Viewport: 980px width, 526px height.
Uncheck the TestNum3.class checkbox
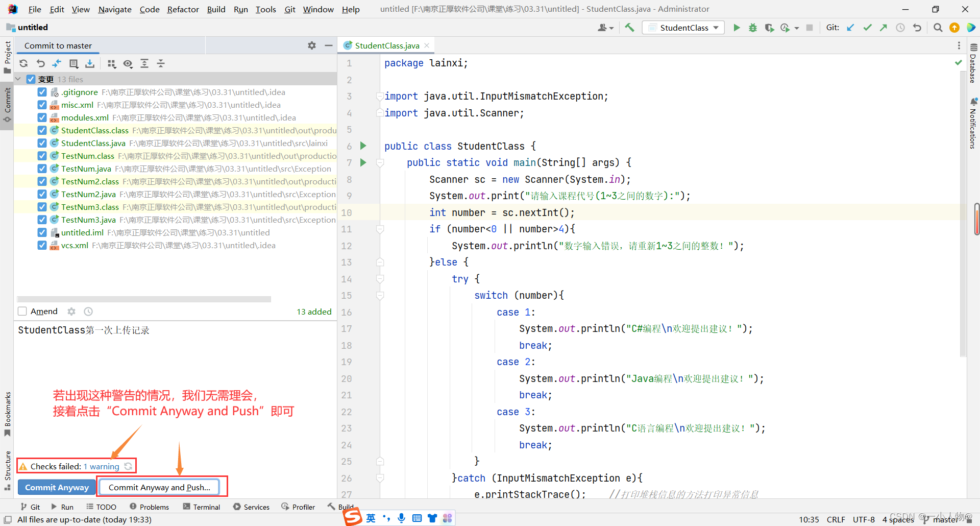(x=42, y=207)
